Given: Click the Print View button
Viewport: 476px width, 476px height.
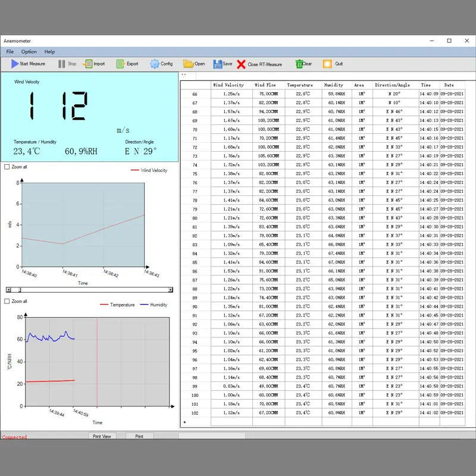Looking at the screenshot, I should 102,436.
